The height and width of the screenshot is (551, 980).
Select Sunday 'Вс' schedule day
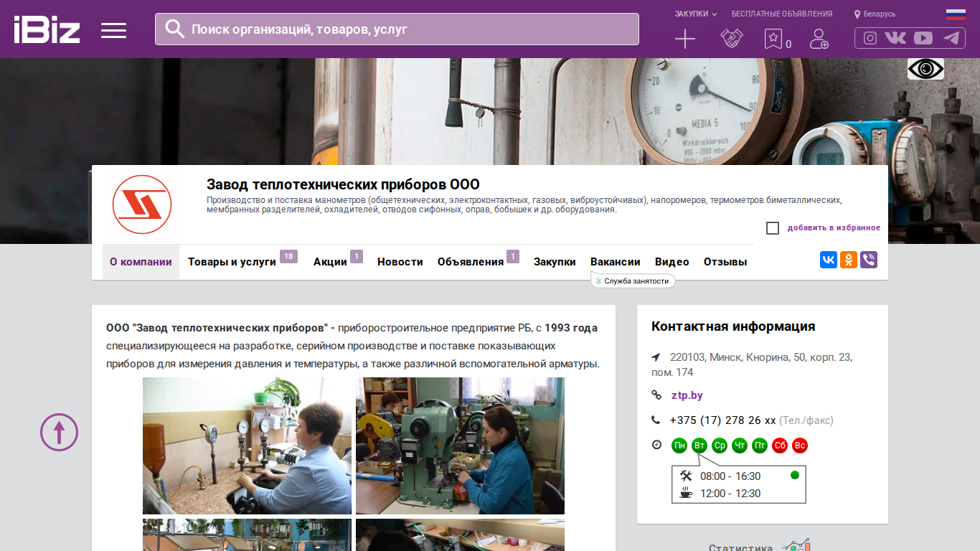click(x=800, y=446)
